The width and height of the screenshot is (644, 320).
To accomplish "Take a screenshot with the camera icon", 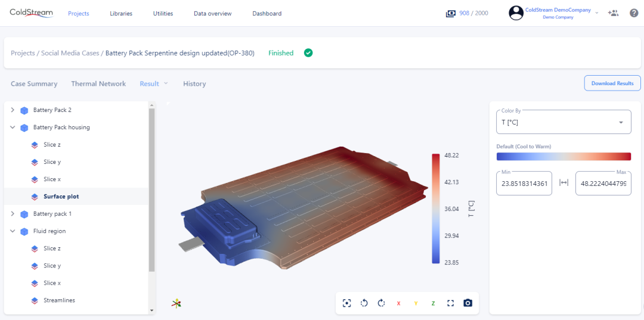I will click(x=468, y=303).
